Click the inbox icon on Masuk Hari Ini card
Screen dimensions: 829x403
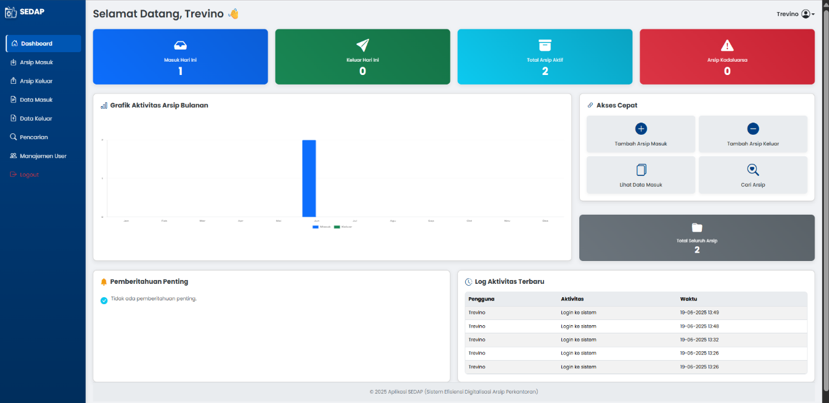tap(180, 45)
